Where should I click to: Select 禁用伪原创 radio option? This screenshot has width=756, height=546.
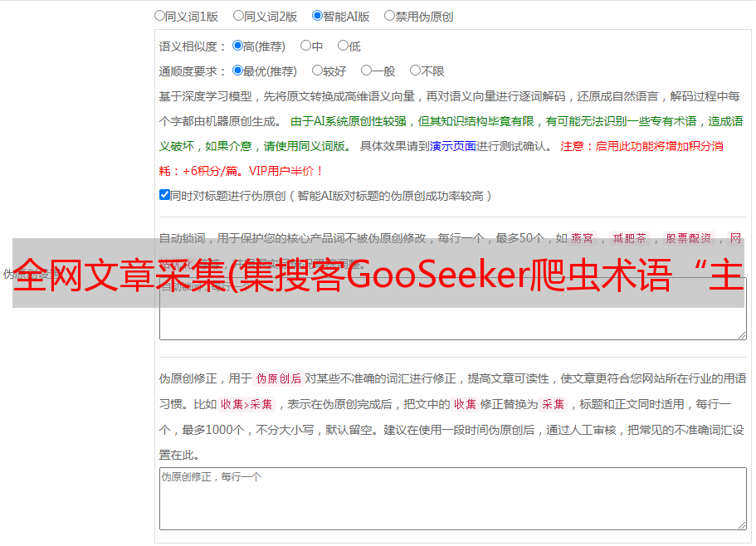[x=389, y=16]
